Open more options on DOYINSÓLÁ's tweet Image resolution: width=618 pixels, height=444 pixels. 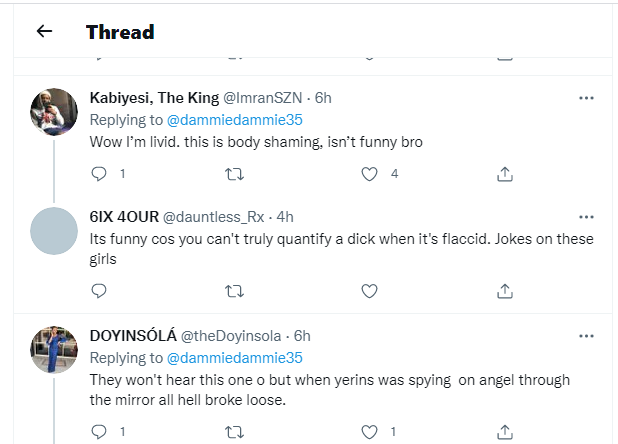(x=587, y=333)
